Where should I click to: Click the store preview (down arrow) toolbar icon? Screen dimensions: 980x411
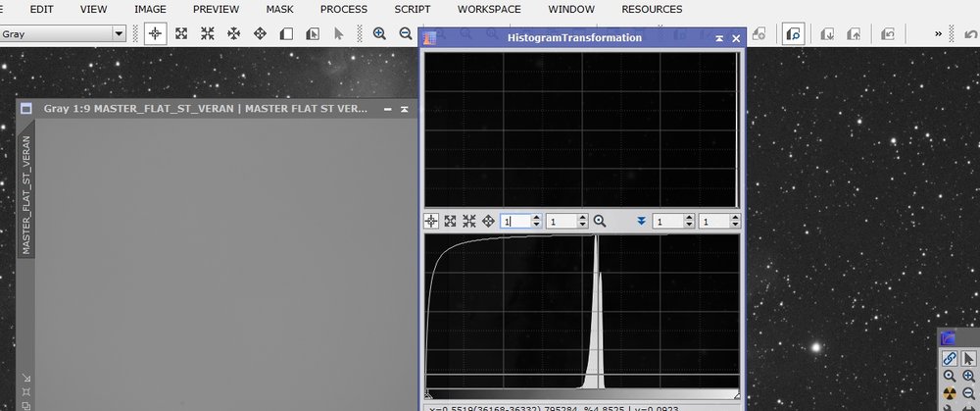pos(827,33)
